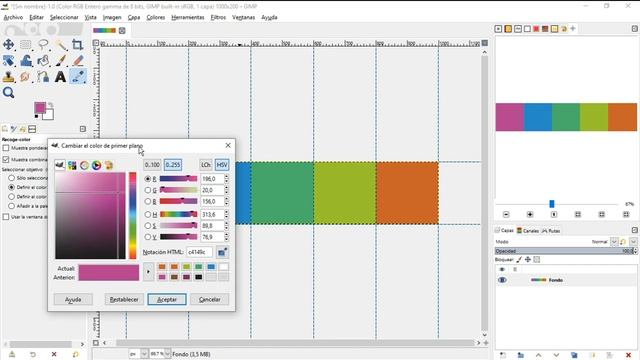Image resolution: width=640 pixels, height=360 pixels.
Task: Open the CMYK color selector tab
Action: 72,165
